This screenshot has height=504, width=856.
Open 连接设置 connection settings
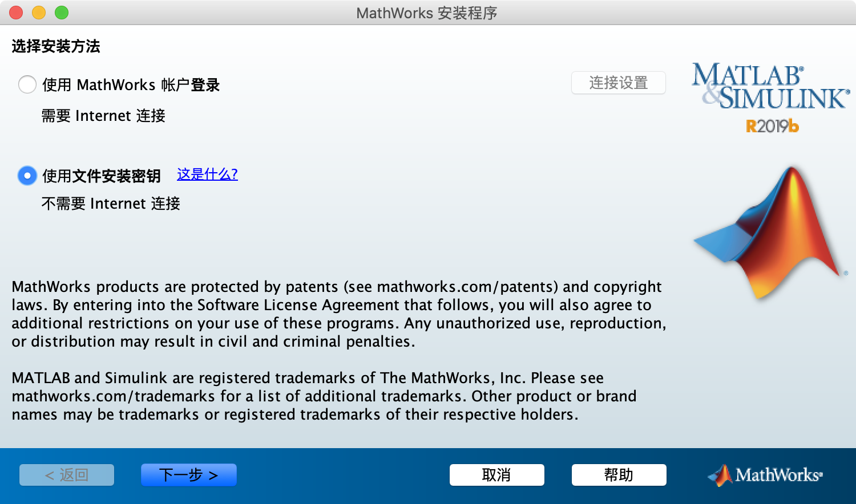pos(618,83)
